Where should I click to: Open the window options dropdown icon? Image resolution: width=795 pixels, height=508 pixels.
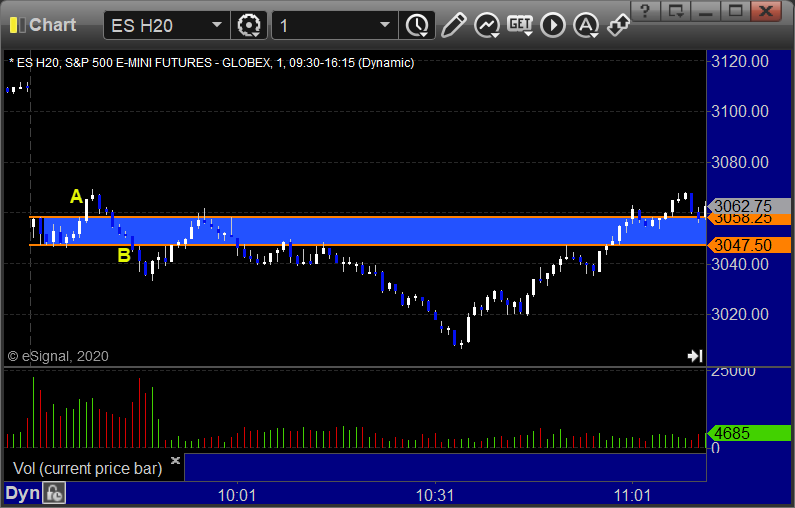coord(676,10)
